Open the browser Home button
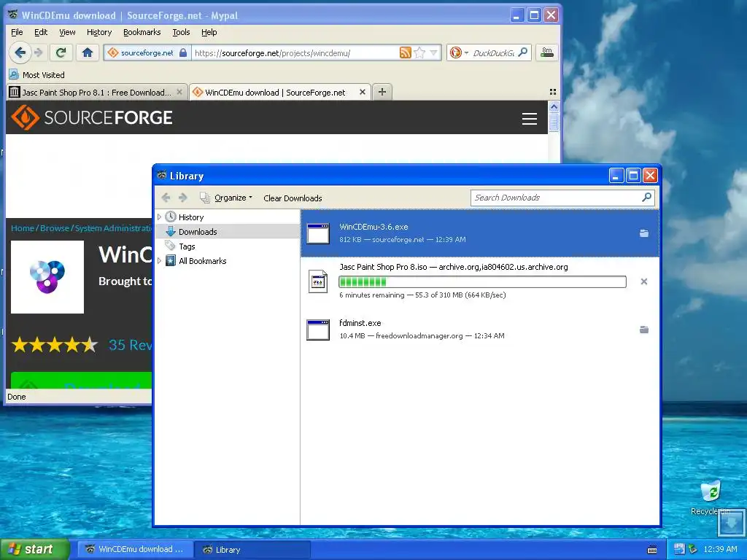The width and height of the screenshot is (747, 560). pyautogui.click(x=88, y=52)
